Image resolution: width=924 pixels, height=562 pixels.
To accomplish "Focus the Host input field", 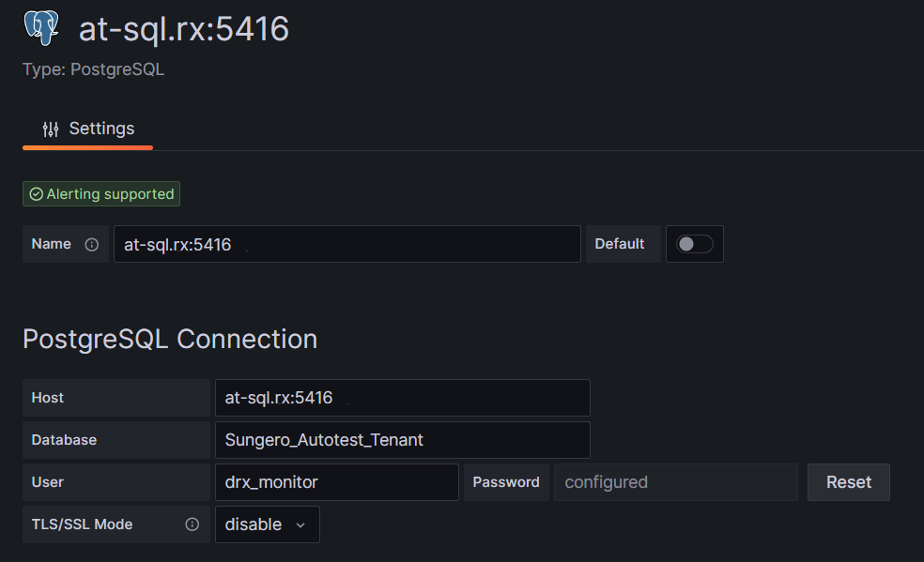I will pos(402,398).
